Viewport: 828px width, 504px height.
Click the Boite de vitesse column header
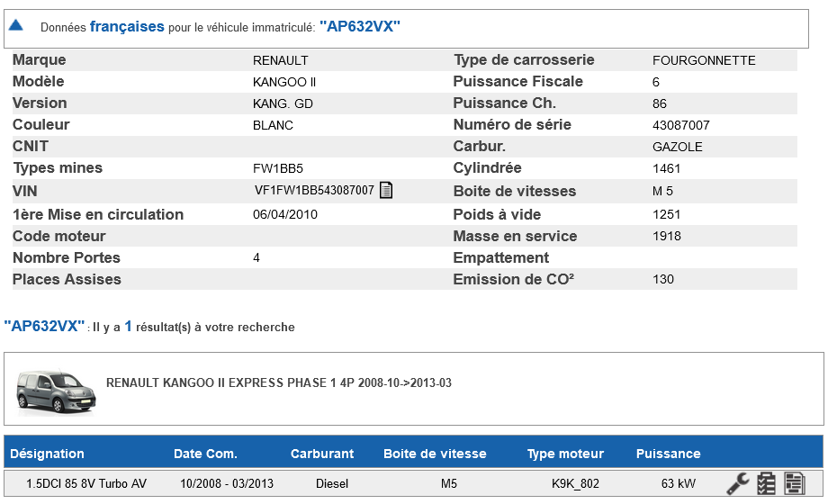[x=435, y=454]
